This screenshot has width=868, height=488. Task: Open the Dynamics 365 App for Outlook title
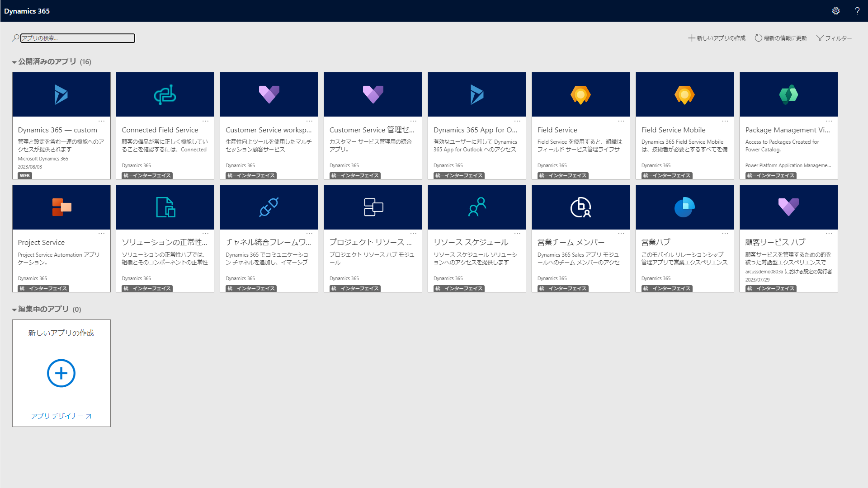pyautogui.click(x=476, y=130)
